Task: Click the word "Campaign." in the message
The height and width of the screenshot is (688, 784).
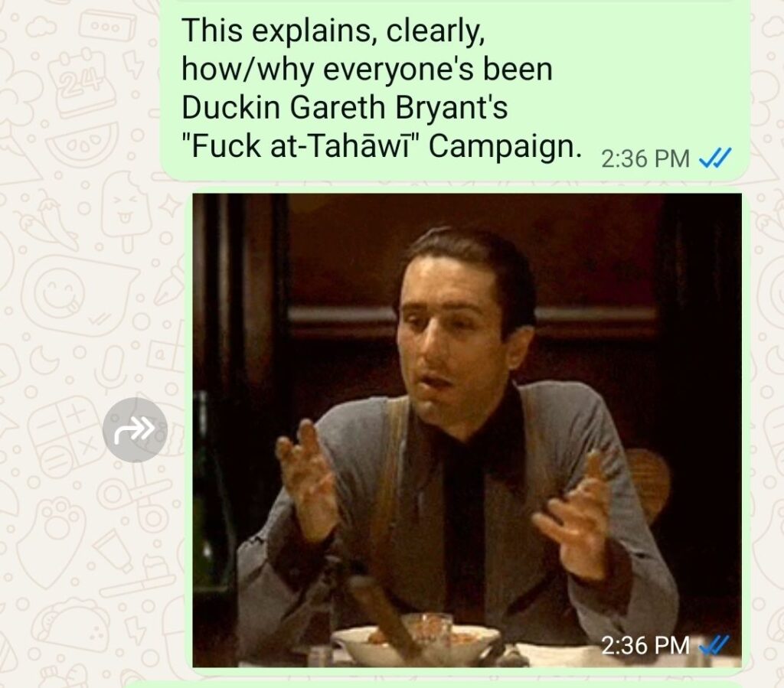Action: [505, 145]
